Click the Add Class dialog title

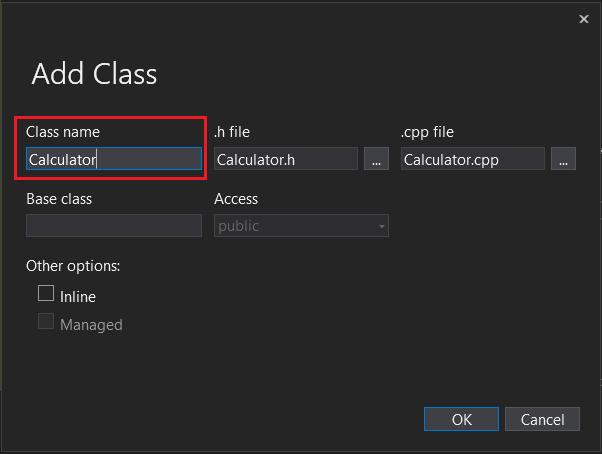[x=94, y=74]
